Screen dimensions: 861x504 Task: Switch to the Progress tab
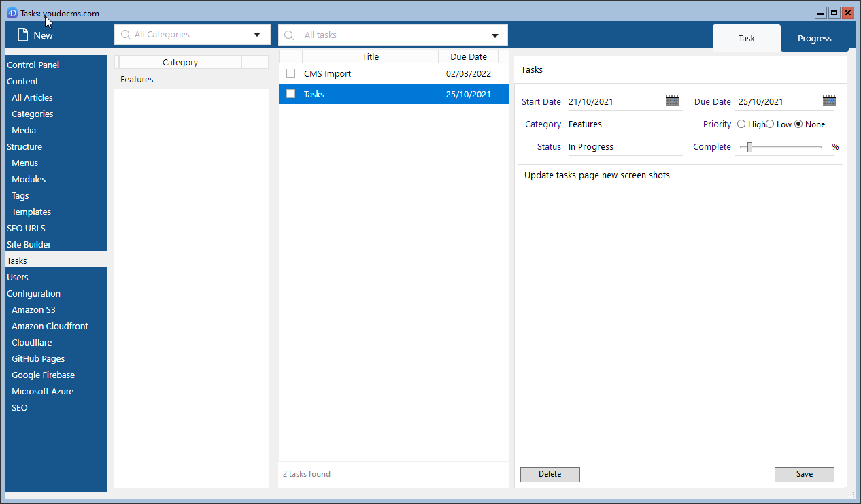point(814,38)
